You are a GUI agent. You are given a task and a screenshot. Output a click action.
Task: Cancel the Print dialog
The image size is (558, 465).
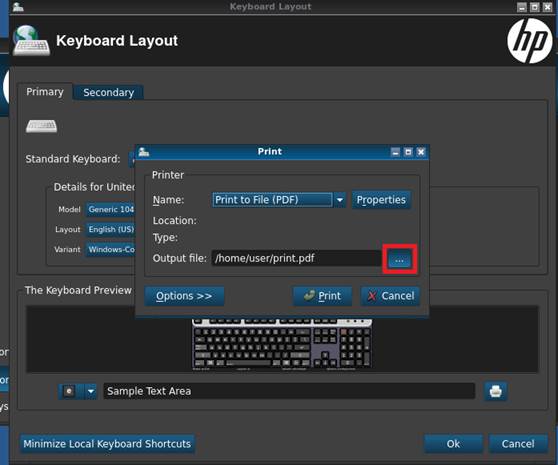click(390, 296)
